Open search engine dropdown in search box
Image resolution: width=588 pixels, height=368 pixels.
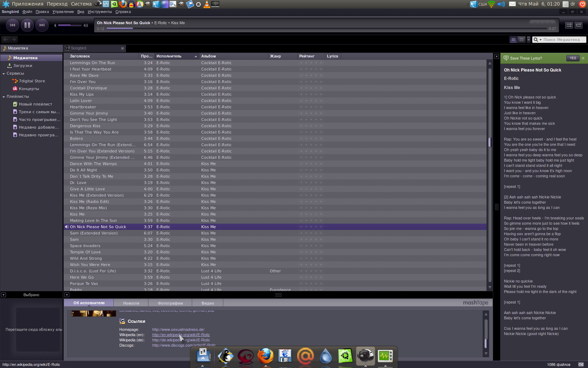[x=537, y=40]
